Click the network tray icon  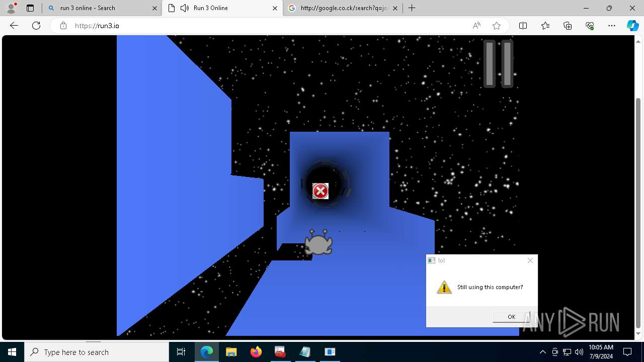[x=567, y=352]
